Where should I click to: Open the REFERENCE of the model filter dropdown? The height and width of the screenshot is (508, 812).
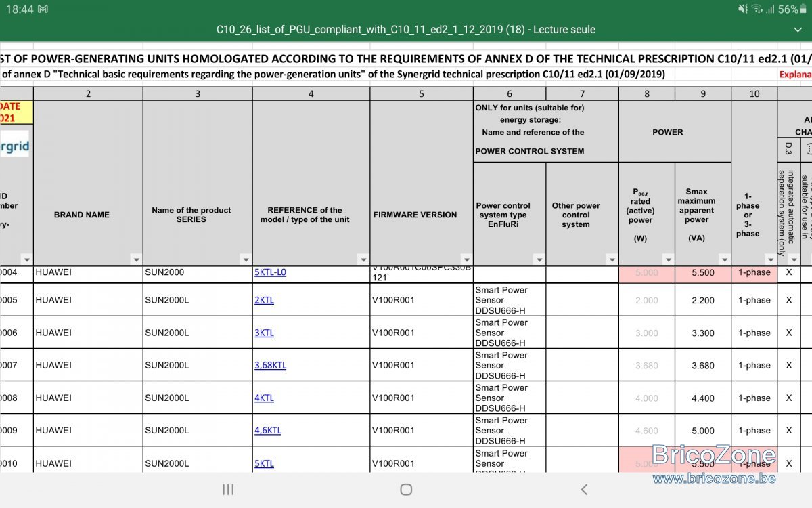[x=363, y=259]
